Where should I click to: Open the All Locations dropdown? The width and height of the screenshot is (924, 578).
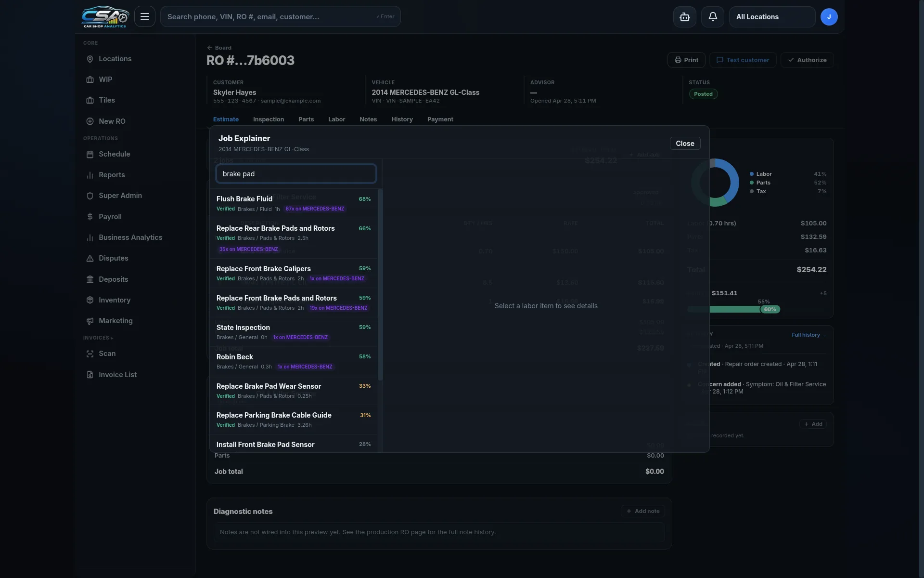772,17
